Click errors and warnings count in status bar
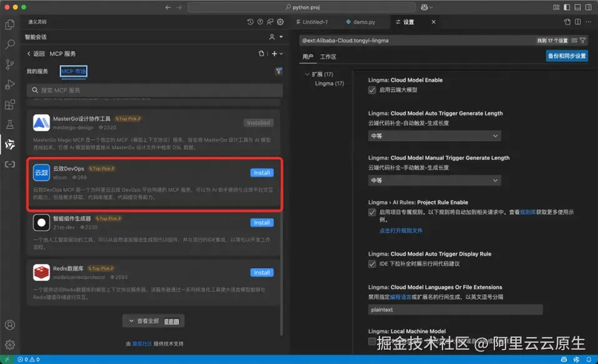Viewport: 598px width, 364px height. point(29,360)
